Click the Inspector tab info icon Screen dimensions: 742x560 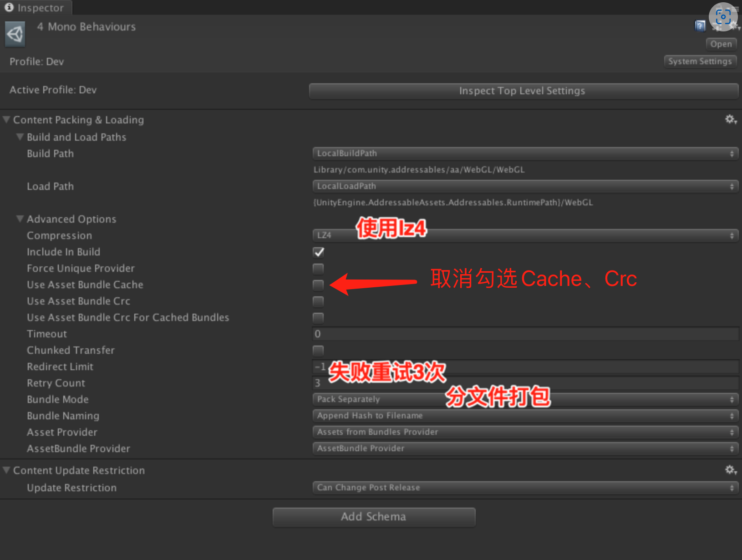(x=9, y=7)
